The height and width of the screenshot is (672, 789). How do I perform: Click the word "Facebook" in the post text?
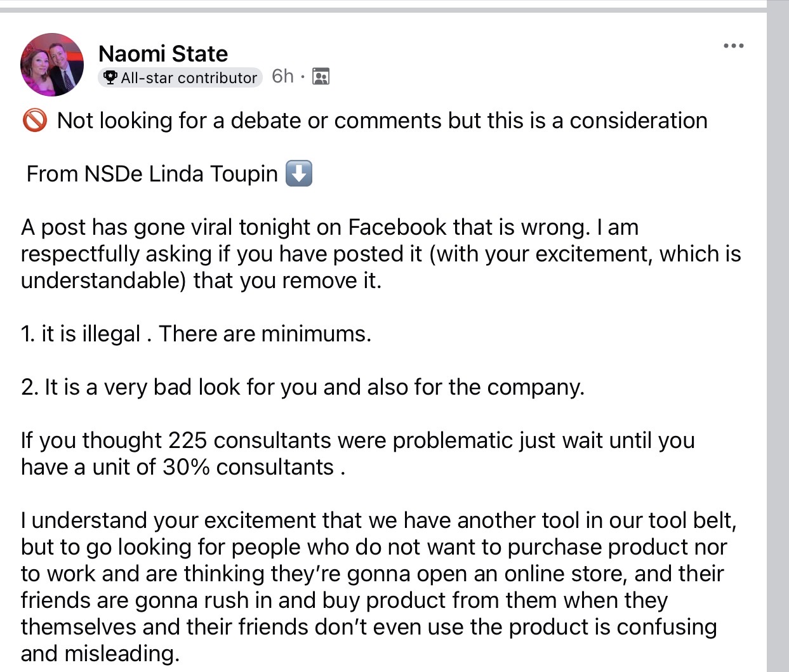pos(397,227)
